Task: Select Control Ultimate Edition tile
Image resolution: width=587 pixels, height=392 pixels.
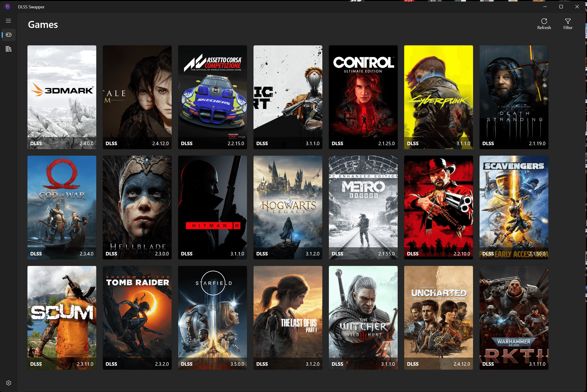Action: pyautogui.click(x=363, y=97)
